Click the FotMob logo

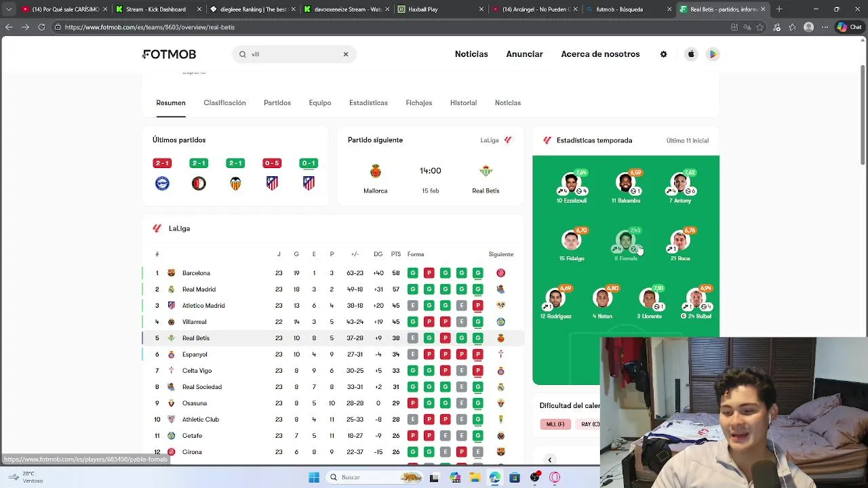169,54
